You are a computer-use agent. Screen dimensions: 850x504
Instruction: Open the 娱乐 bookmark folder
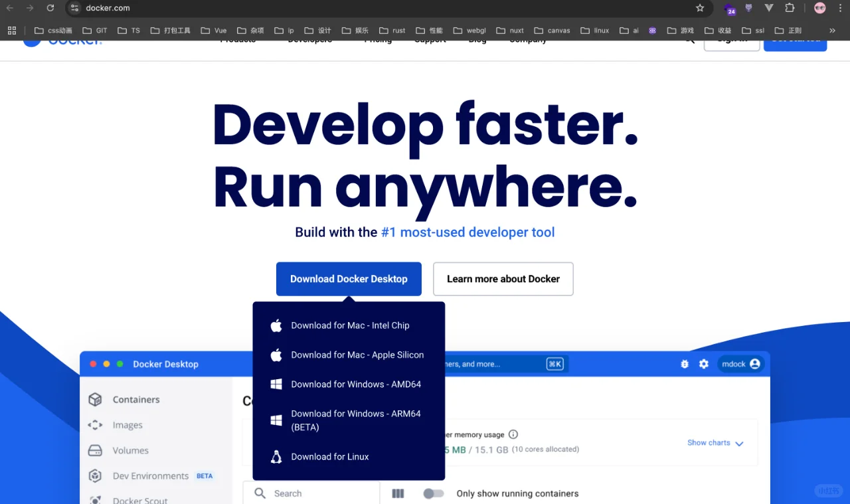coord(355,31)
